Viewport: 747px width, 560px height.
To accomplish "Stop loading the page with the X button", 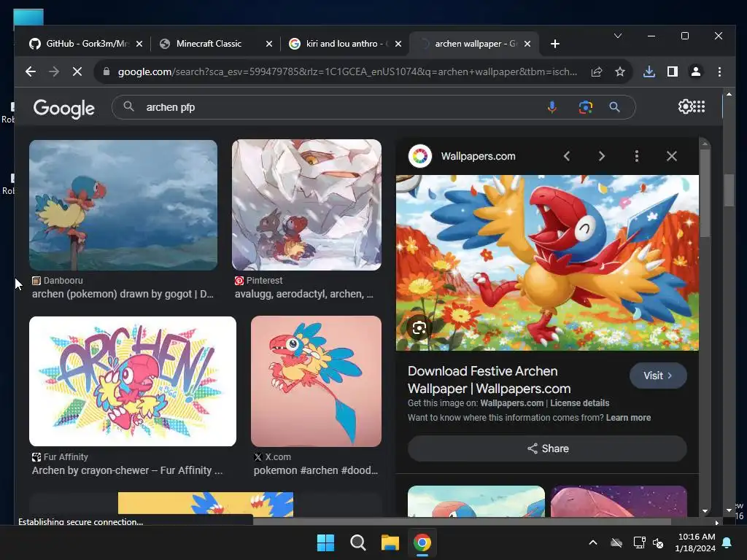I will 77,72.
